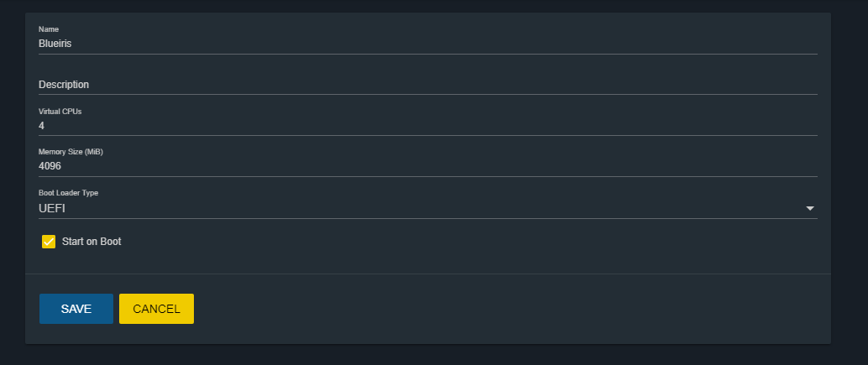Click the Description placeholder text

click(x=64, y=85)
